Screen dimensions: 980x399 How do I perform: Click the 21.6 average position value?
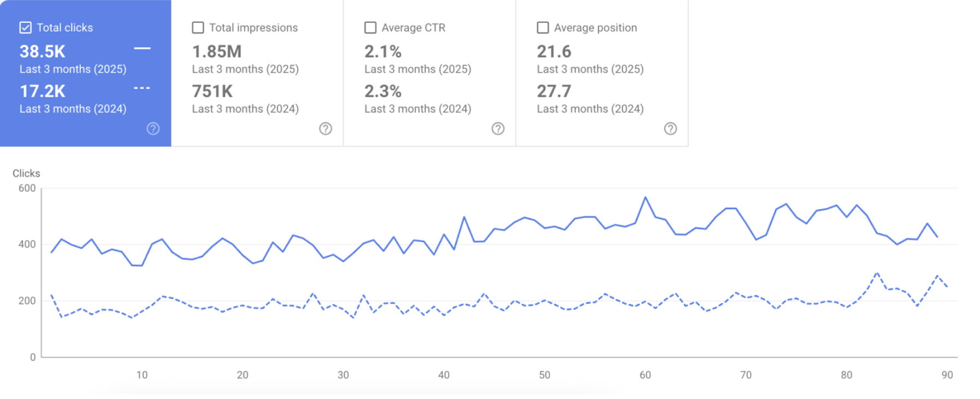pyautogui.click(x=554, y=52)
